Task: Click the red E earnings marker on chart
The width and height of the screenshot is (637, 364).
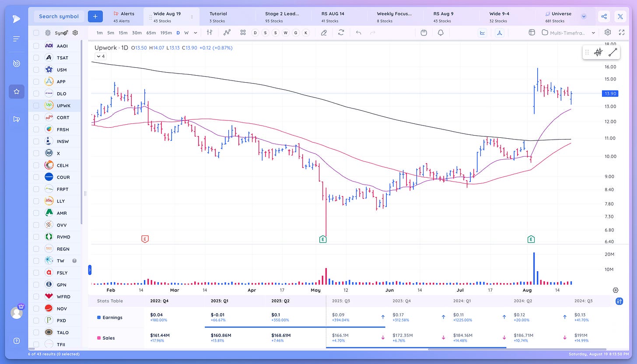Action: tap(145, 239)
